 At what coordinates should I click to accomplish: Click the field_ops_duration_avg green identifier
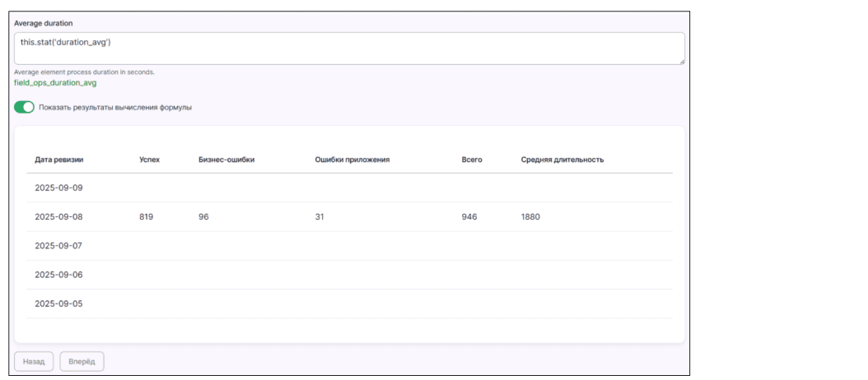[55, 83]
